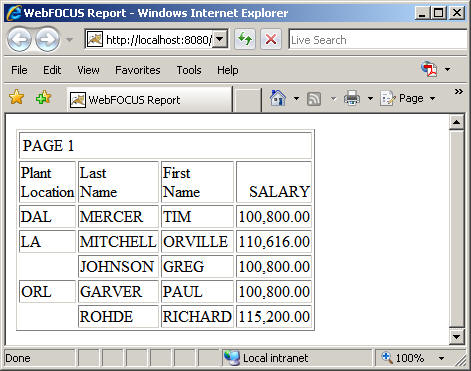Open the RSS feeds icon

click(x=314, y=99)
